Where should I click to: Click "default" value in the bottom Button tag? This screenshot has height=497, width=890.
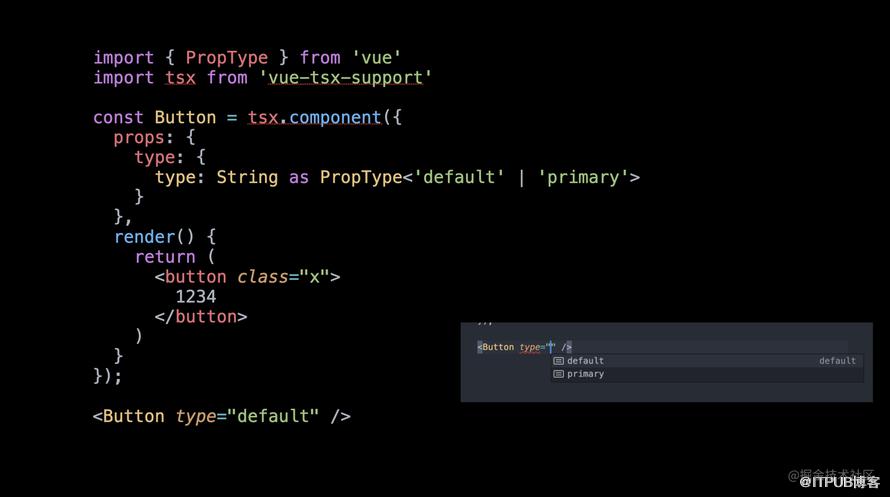pyautogui.click(x=272, y=416)
